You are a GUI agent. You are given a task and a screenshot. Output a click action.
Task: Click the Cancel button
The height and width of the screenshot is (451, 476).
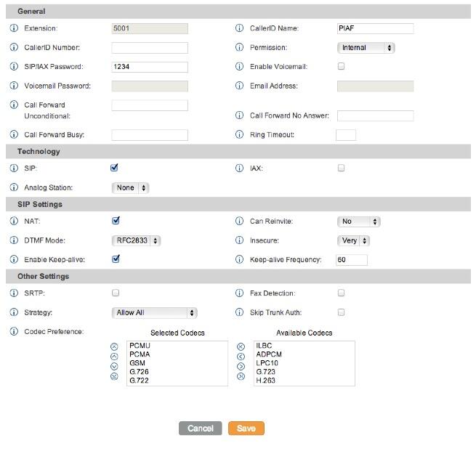(x=201, y=428)
